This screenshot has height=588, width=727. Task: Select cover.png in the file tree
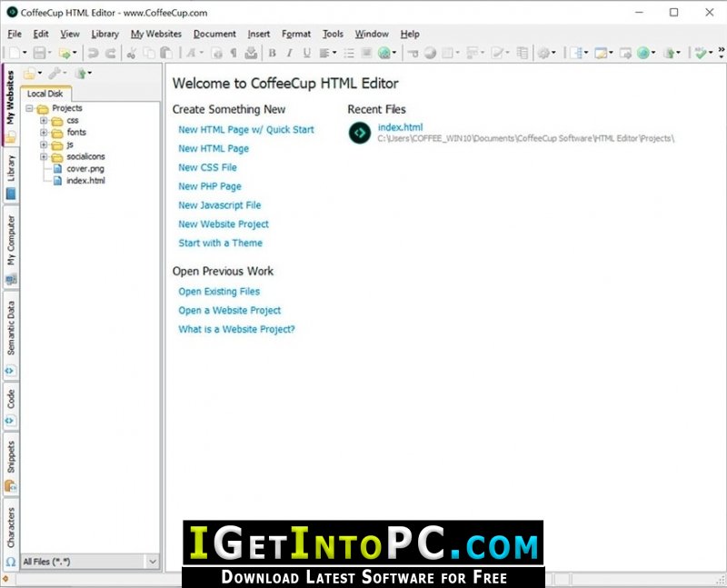85,169
